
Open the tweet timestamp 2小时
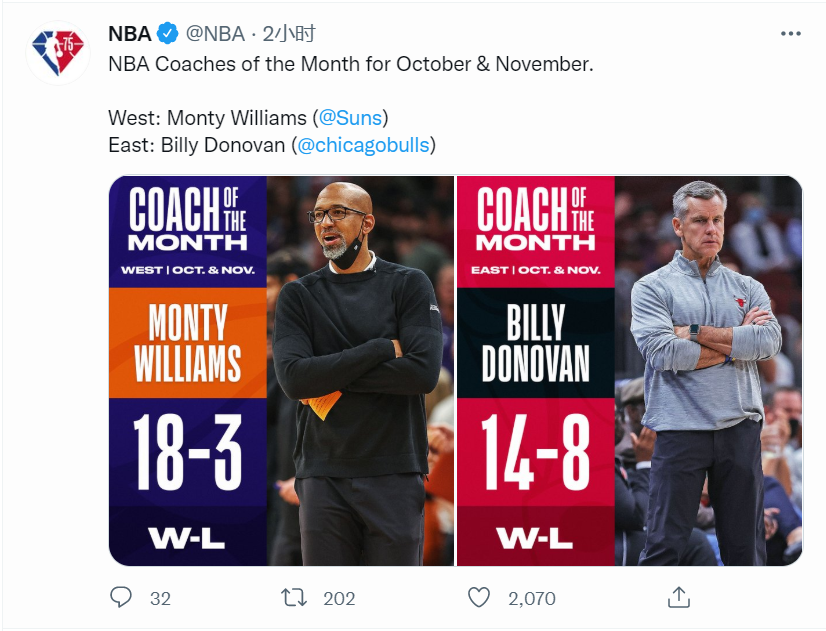point(289,34)
